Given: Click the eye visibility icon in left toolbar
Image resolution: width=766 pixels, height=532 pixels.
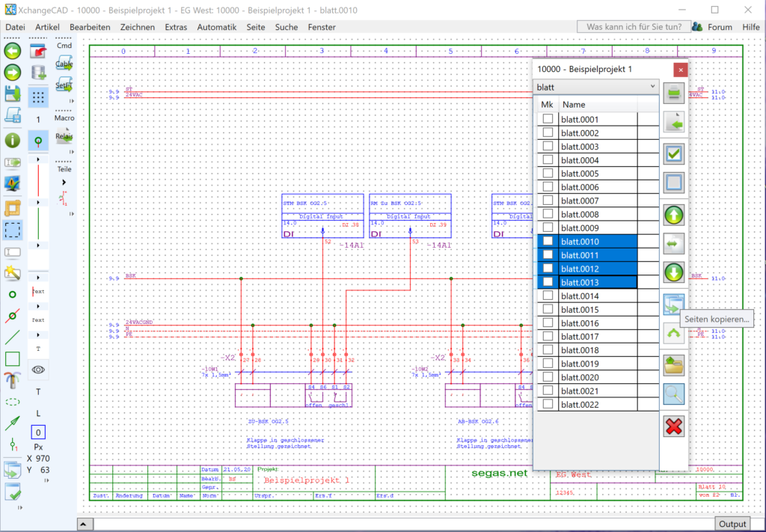Looking at the screenshot, I should point(38,369).
